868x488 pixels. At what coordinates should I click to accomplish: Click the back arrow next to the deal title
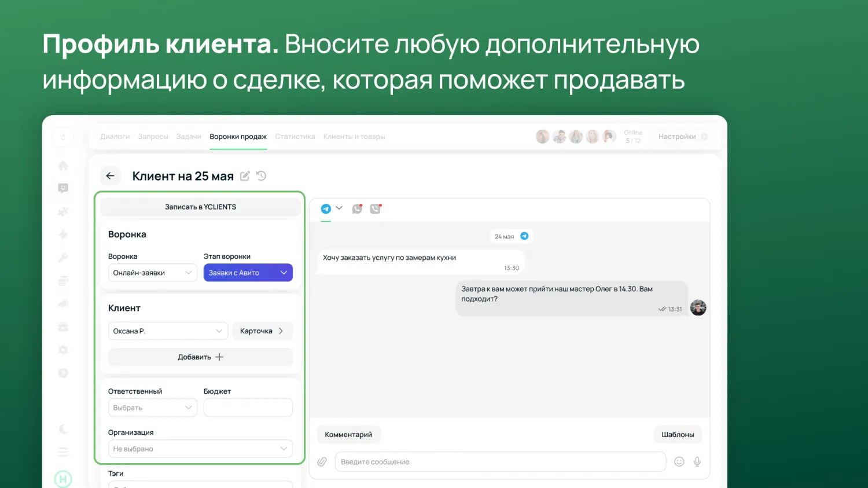(x=110, y=176)
